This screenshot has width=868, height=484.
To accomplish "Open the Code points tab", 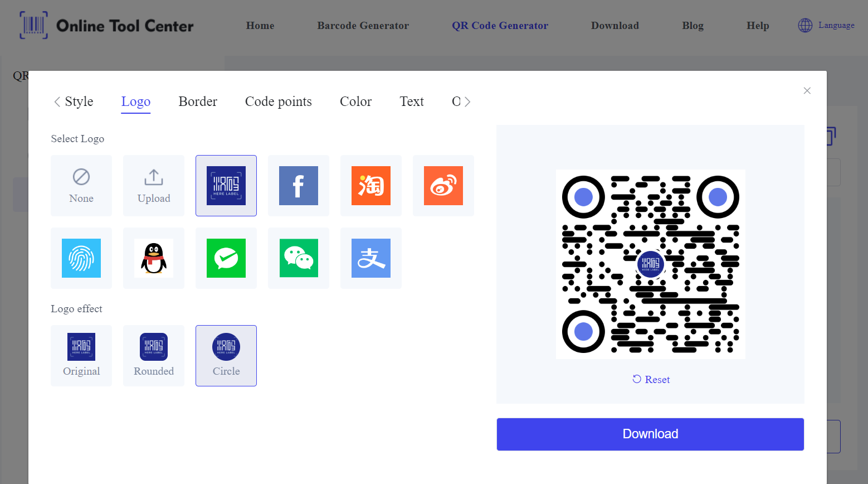I will [279, 101].
